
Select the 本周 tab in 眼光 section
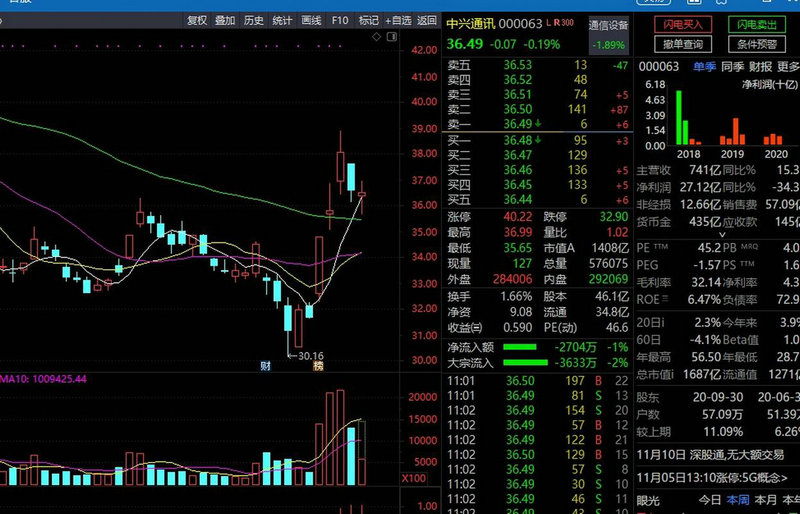tap(738, 499)
